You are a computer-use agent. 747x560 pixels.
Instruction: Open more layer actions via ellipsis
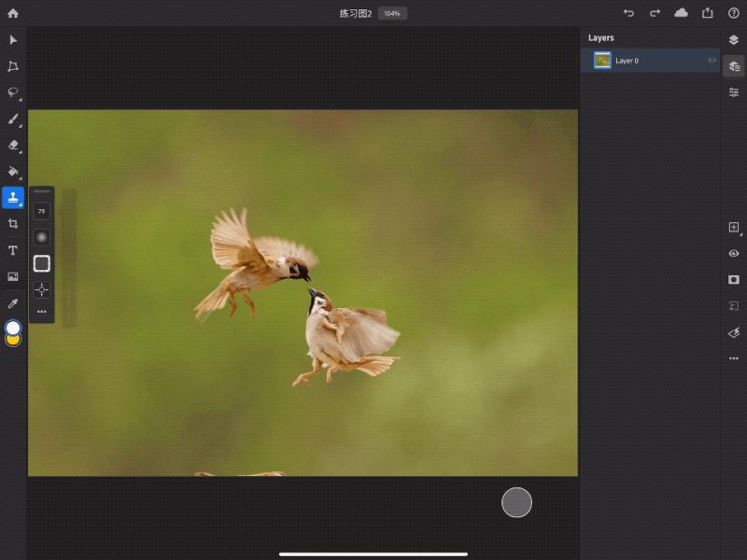pyautogui.click(x=734, y=357)
